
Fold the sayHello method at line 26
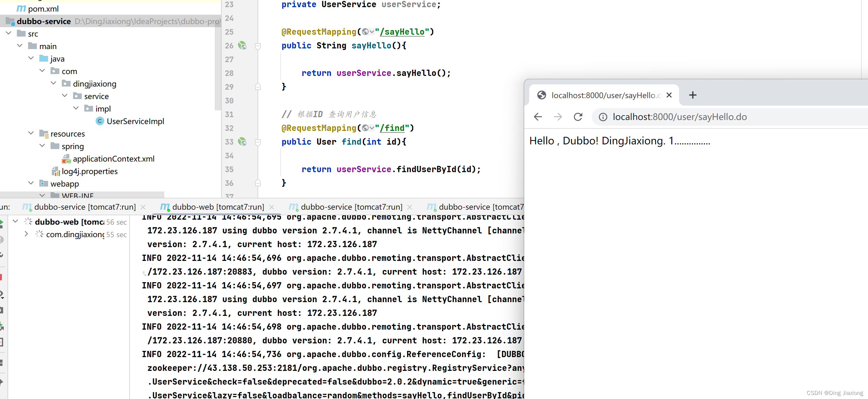[x=258, y=46]
